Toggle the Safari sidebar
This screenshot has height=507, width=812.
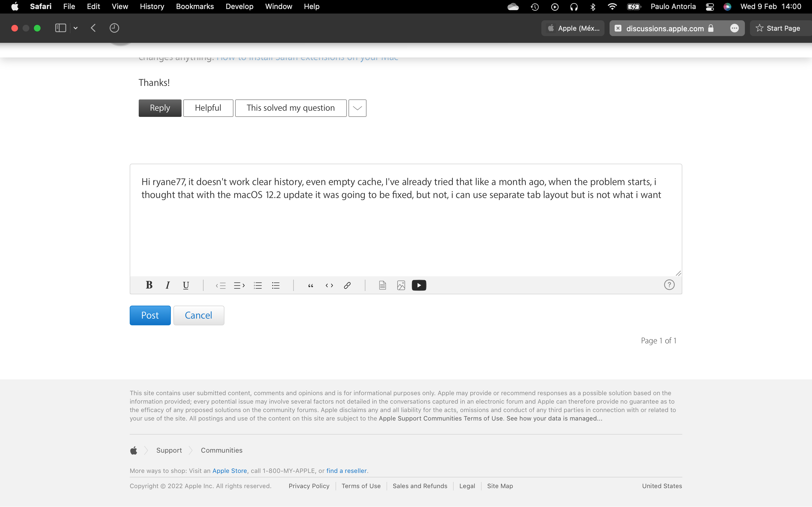click(x=60, y=28)
